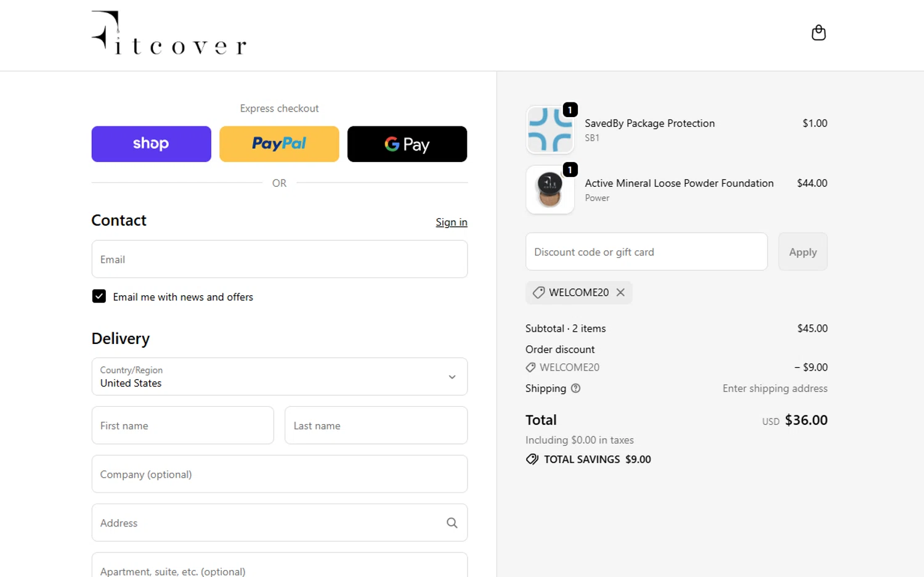Click SavedBy Package Protection thumbnail
The width and height of the screenshot is (924, 577).
(550, 129)
